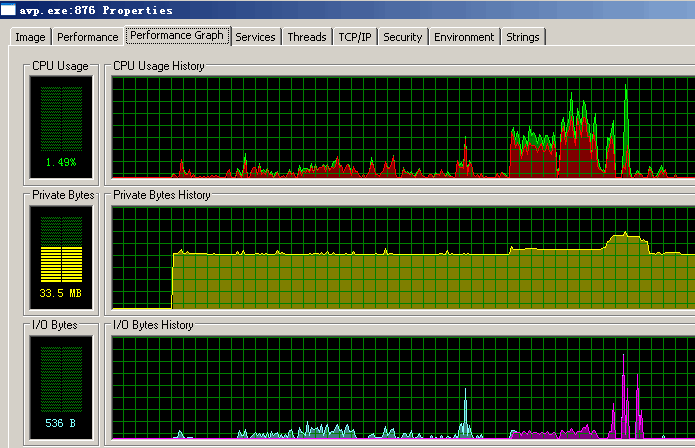The height and width of the screenshot is (448, 695).
Task: Click the 'CPU Usage History' label
Action: tap(159, 66)
